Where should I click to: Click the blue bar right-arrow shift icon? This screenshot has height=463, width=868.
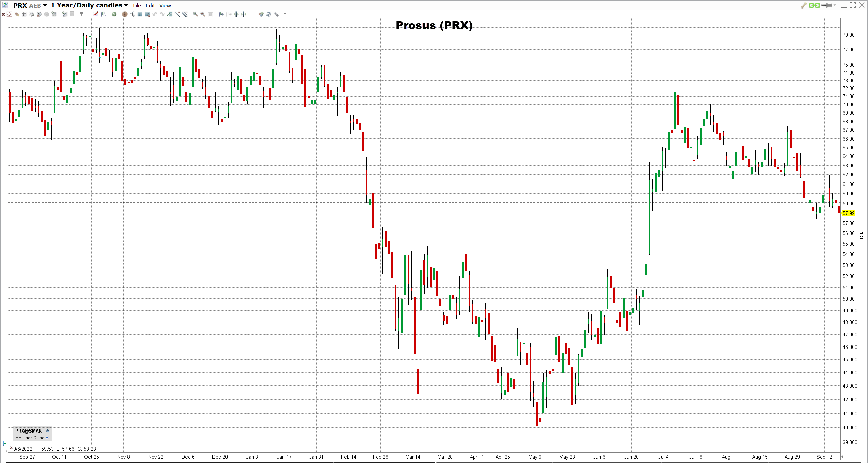221,14
